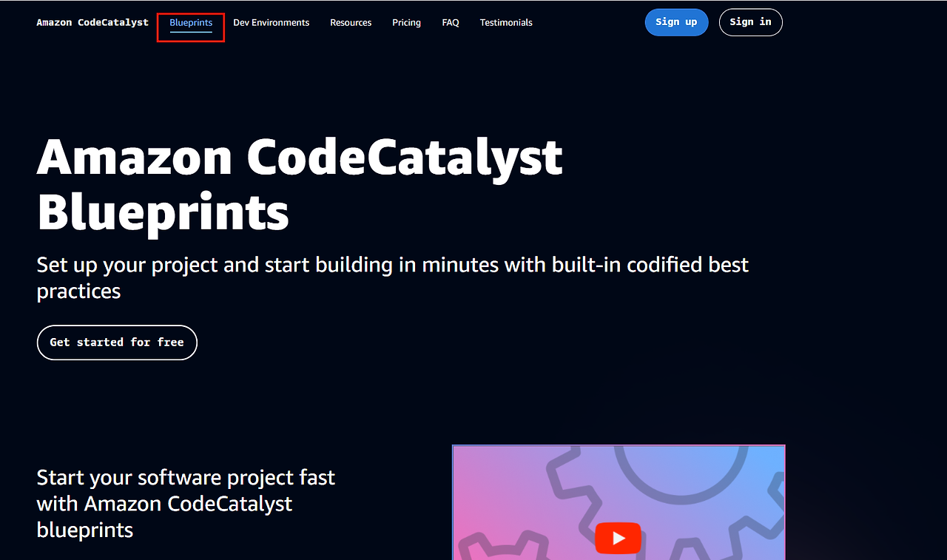Click the Sign up pill button
This screenshot has width=947, height=560.
[676, 22]
